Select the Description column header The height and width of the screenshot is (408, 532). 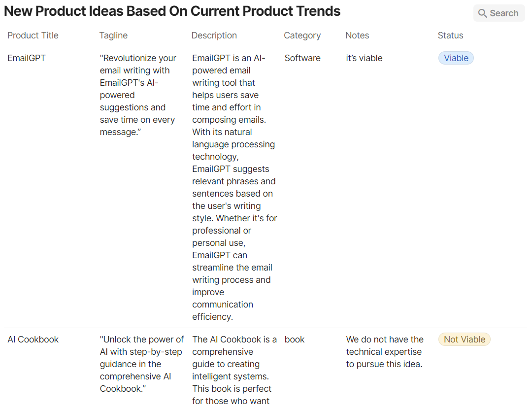click(x=214, y=35)
